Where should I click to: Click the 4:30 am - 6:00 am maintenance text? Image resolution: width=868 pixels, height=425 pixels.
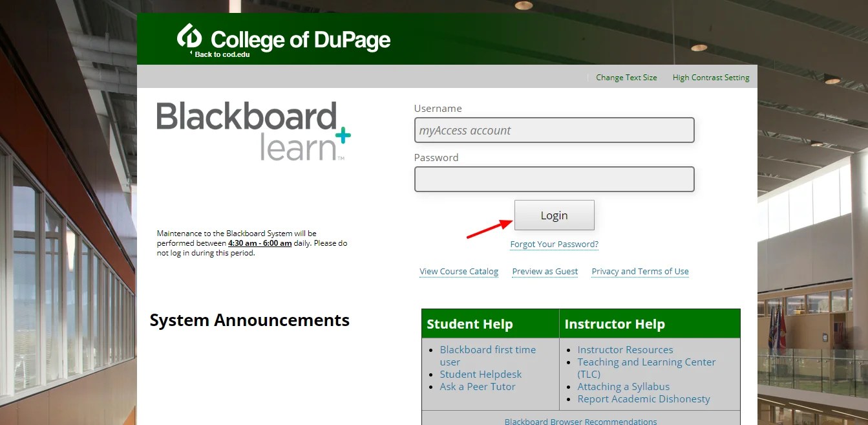coord(260,243)
